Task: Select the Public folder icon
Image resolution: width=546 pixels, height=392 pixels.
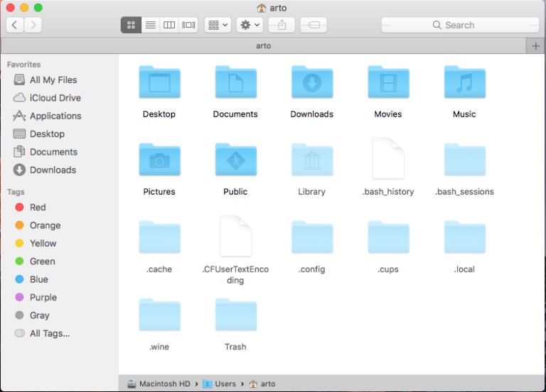Action: [236, 160]
